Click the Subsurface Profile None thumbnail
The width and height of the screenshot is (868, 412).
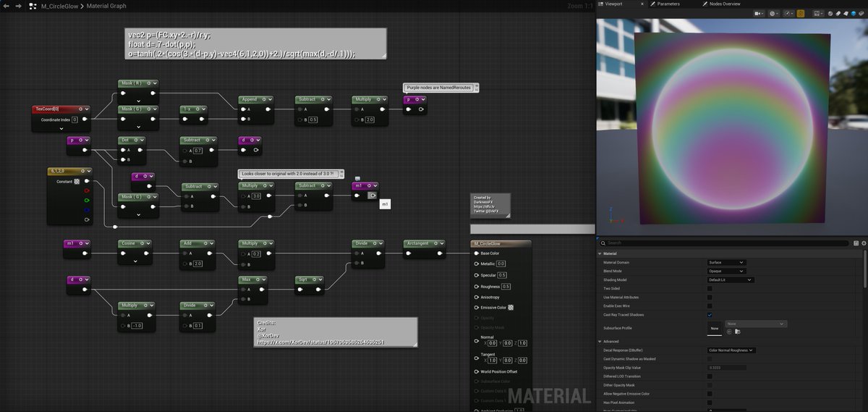tap(715, 329)
